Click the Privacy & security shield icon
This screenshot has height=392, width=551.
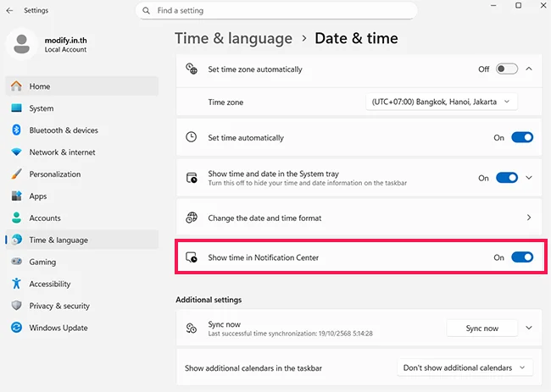coord(16,306)
